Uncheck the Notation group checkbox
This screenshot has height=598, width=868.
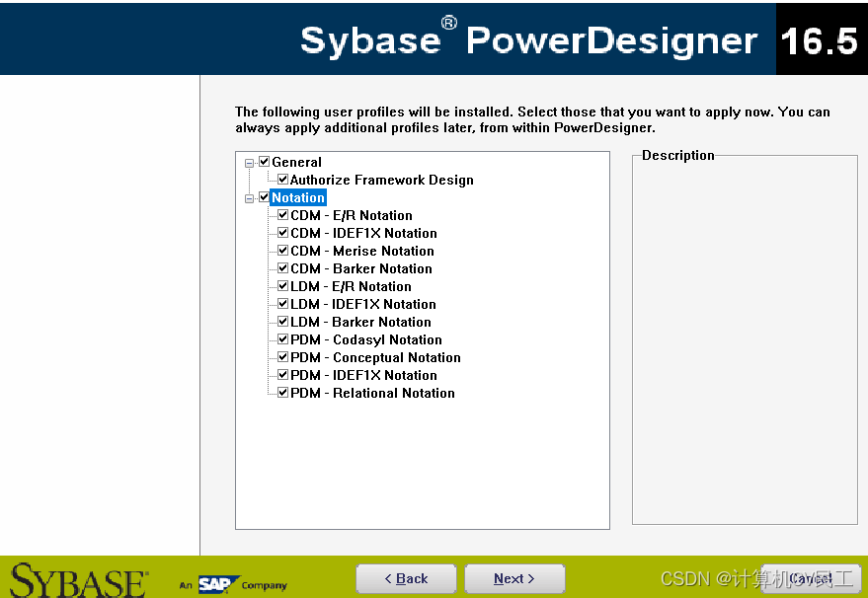coord(264,197)
